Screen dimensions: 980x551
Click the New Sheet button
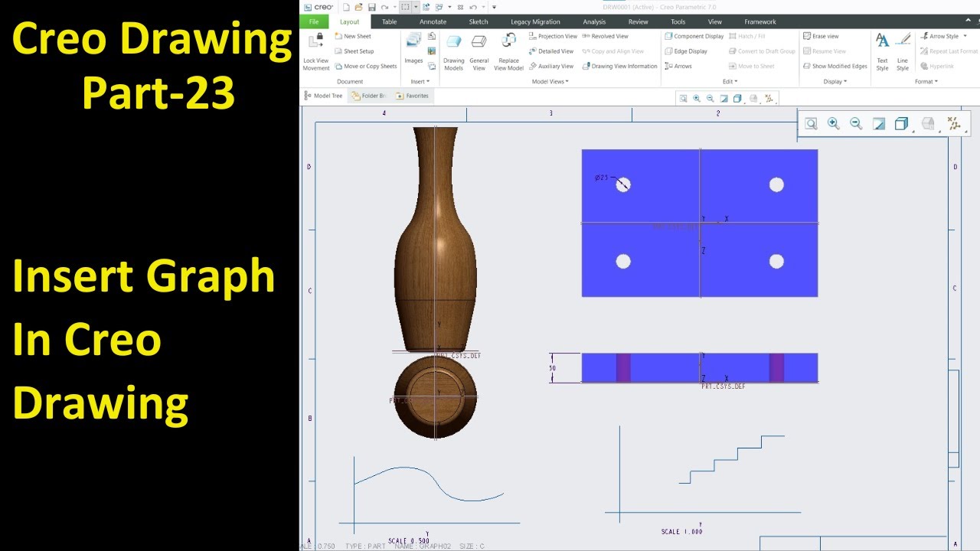tap(353, 36)
